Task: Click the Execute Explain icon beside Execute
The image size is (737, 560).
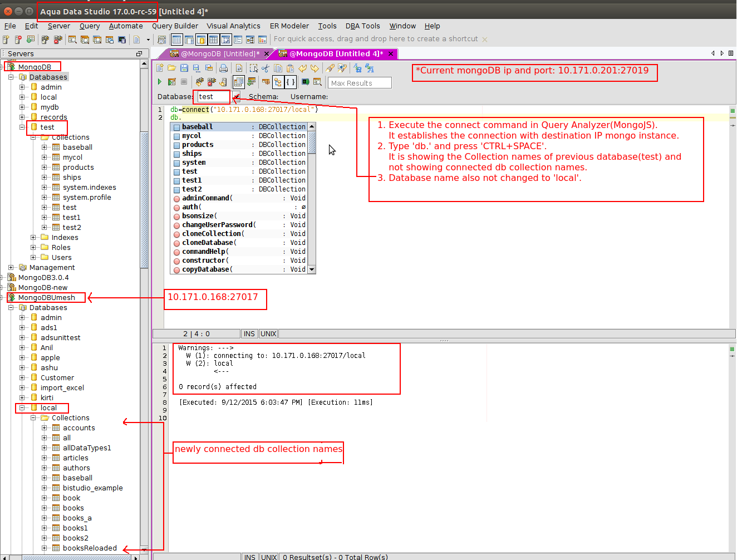Action: pos(171,82)
